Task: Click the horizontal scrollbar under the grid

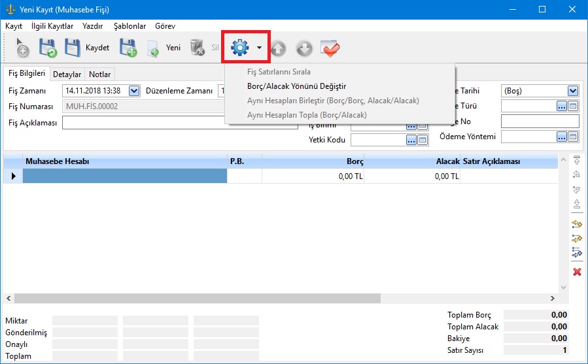Action: coord(196,298)
